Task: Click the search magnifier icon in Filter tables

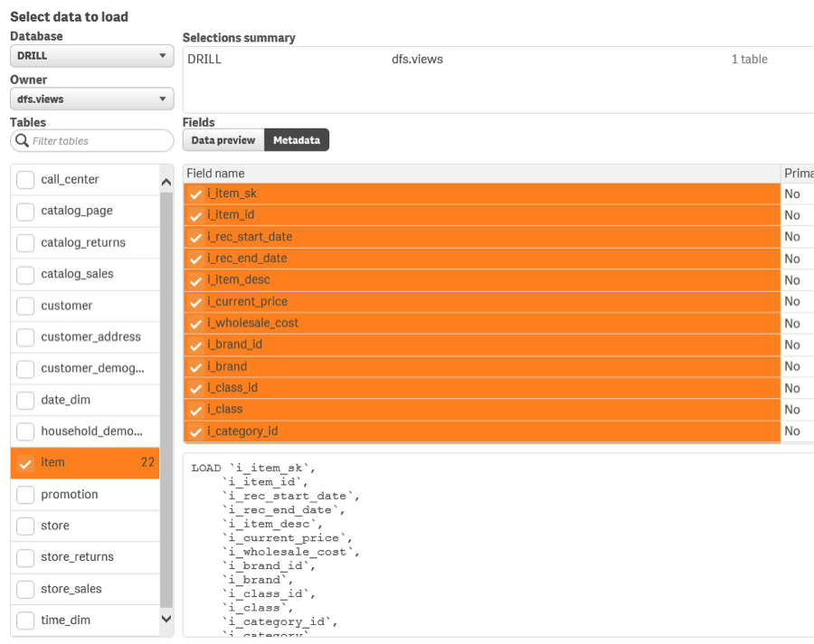Action: (x=22, y=141)
